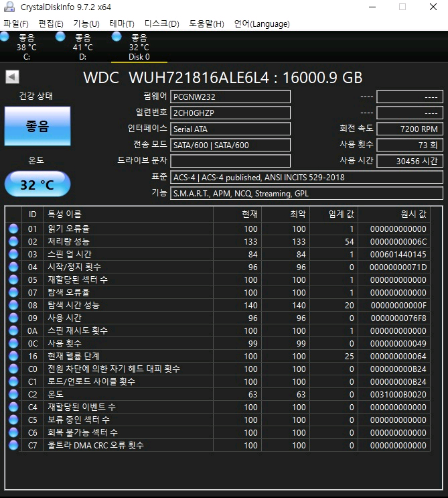This screenshot has height=498, width=448.
Task: Click the rotation speed field 7200 RPM
Action: click(x=410, y=129)
